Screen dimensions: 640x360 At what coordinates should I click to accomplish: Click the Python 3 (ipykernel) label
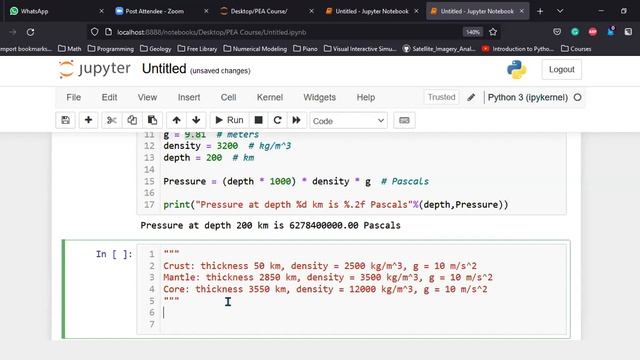pos(528,98)
